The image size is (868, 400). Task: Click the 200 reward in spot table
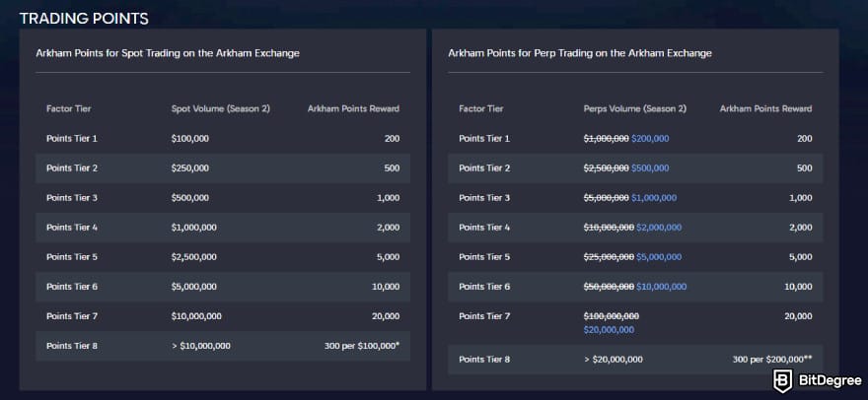[x=392, y=139]
